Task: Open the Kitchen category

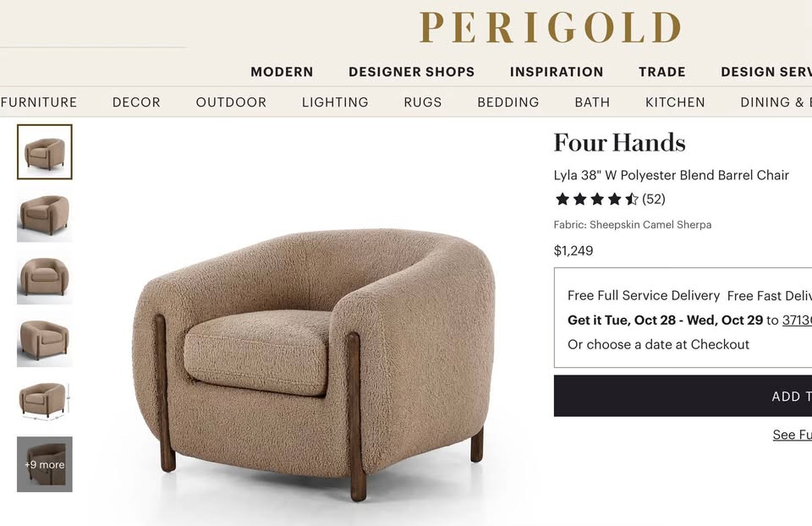Action: click(x=675, y=102)
